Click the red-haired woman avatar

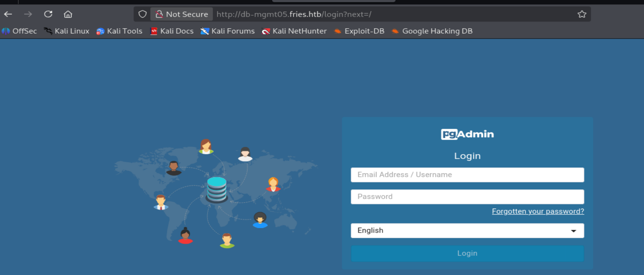(273, 184)
